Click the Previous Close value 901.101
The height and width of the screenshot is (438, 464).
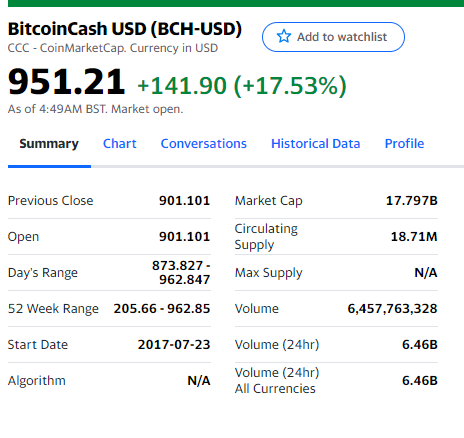coord(184,201)
